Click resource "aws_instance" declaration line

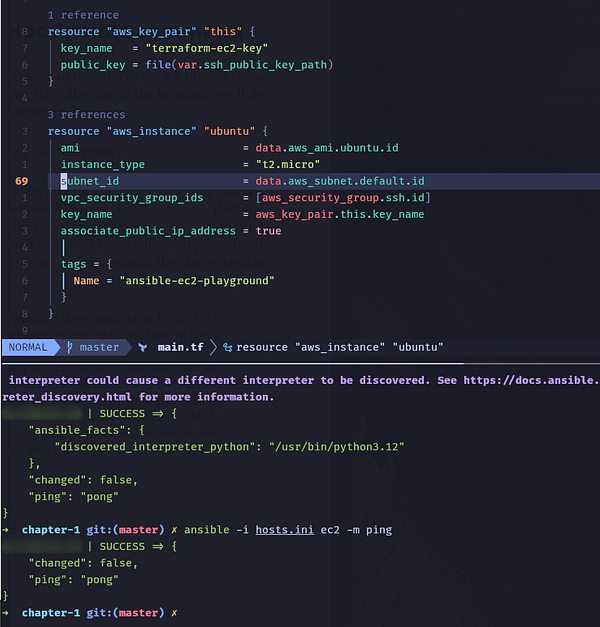158,132
